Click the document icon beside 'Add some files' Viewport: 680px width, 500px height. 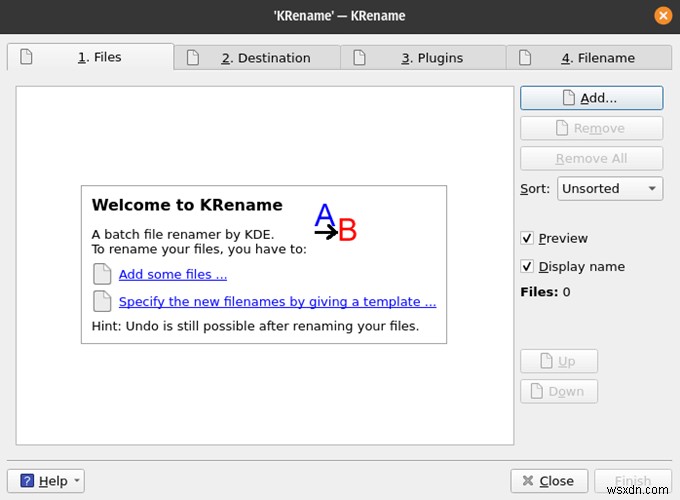(102, 274)
